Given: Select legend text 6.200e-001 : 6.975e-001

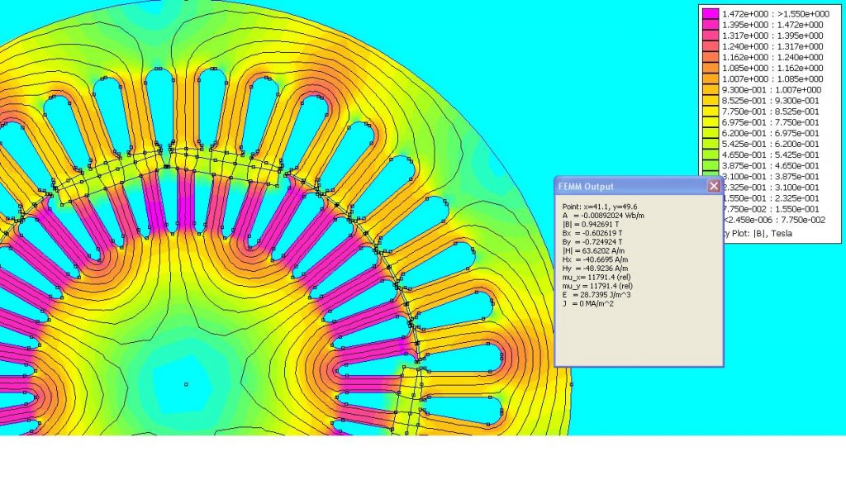Looking at the screenshot, I should (771, 133).
